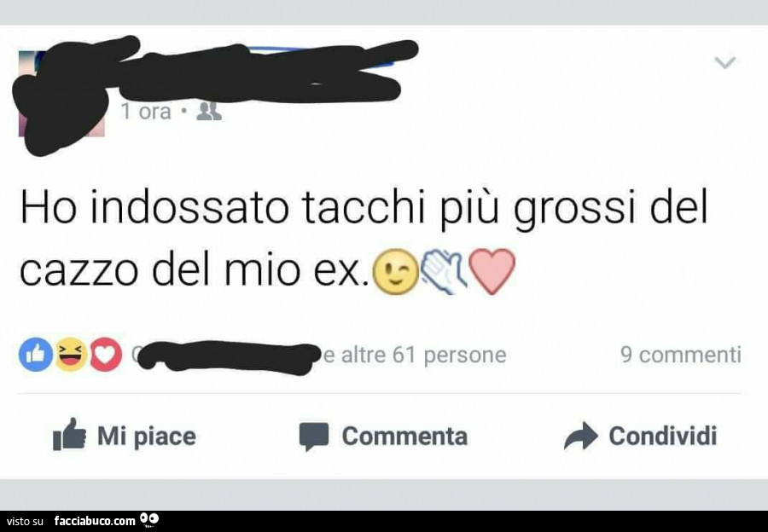Click the friends audience privacy icon
The height and width of the screenshot is (532, 768).
coord(209,112)
